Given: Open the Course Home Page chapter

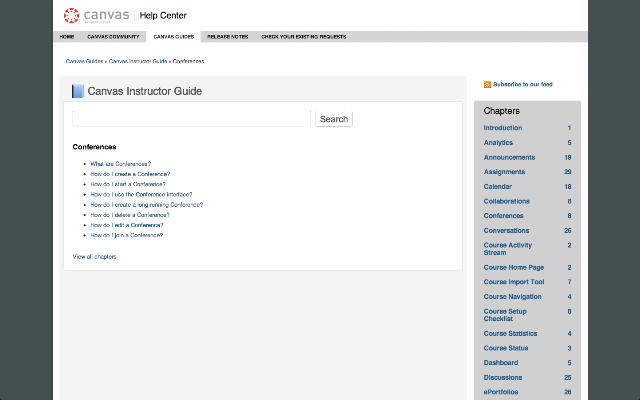Looking at the screenshot, I should [x=514, y=267].
